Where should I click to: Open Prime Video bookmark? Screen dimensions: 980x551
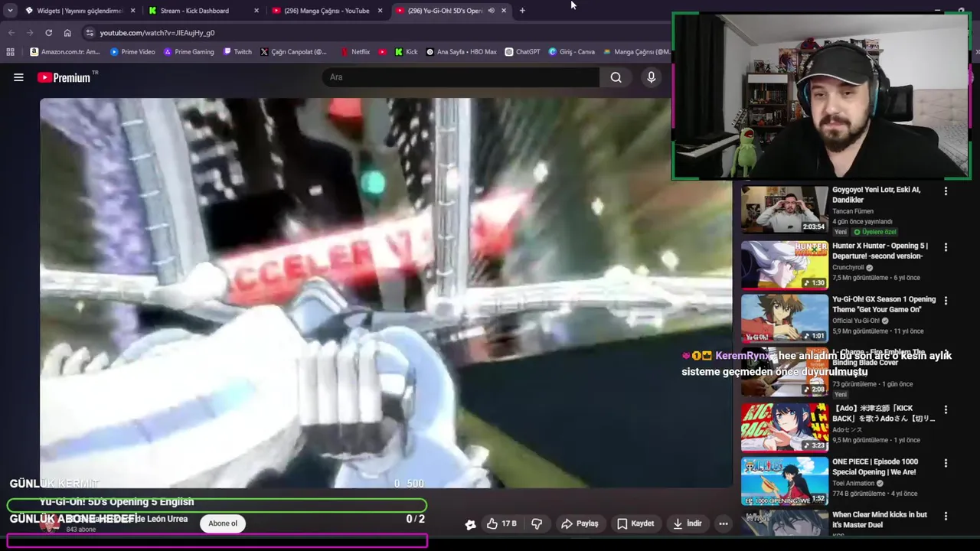click(x=132, y=52)
